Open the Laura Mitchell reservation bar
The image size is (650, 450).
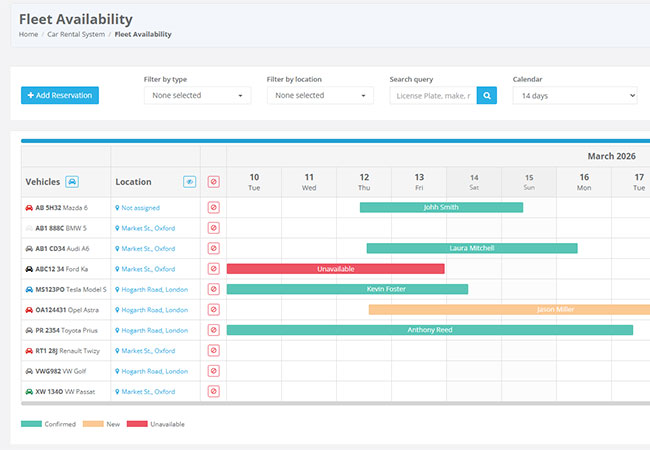point(472,248)
